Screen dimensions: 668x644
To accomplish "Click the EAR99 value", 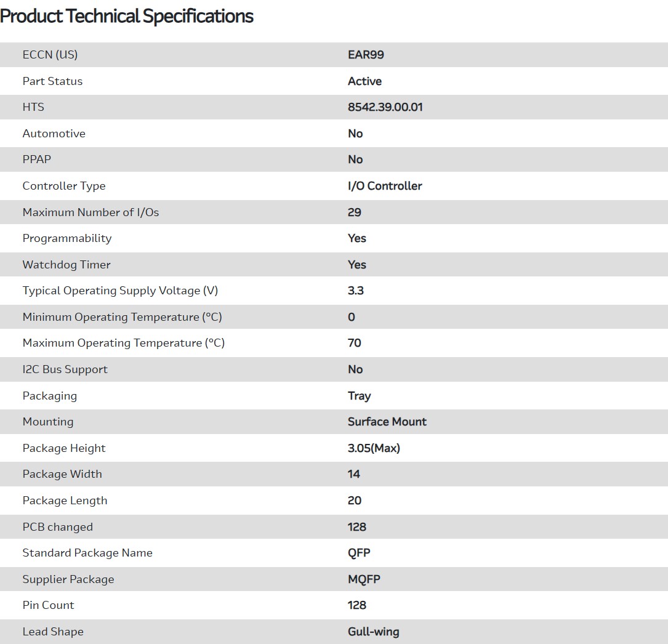I will [x=366, y=55].
